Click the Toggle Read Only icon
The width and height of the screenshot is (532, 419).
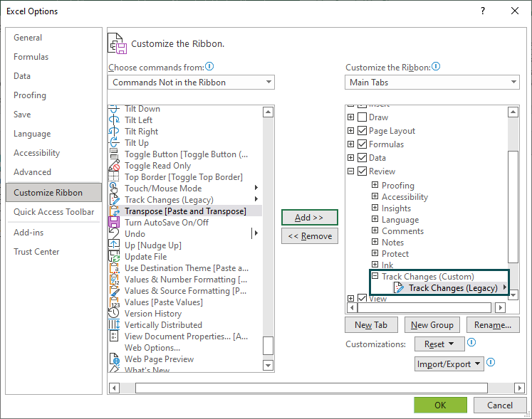point(114,166)
